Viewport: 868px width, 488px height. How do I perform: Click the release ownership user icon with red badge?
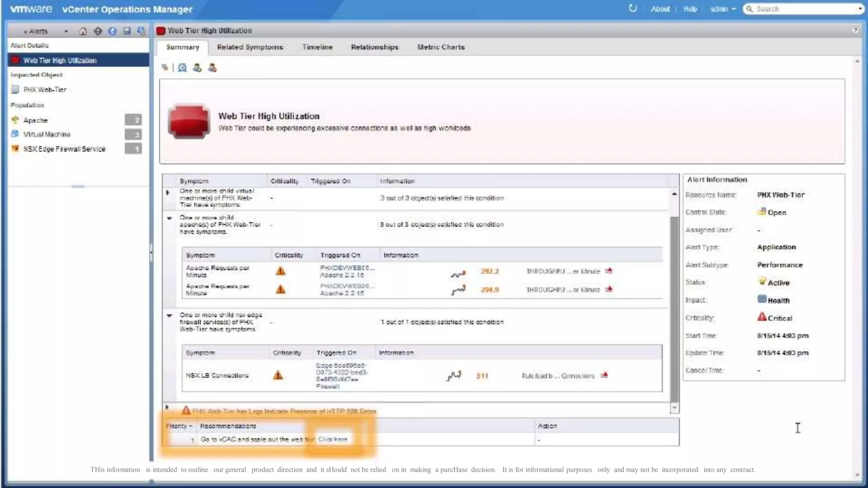tap(212, 68)
